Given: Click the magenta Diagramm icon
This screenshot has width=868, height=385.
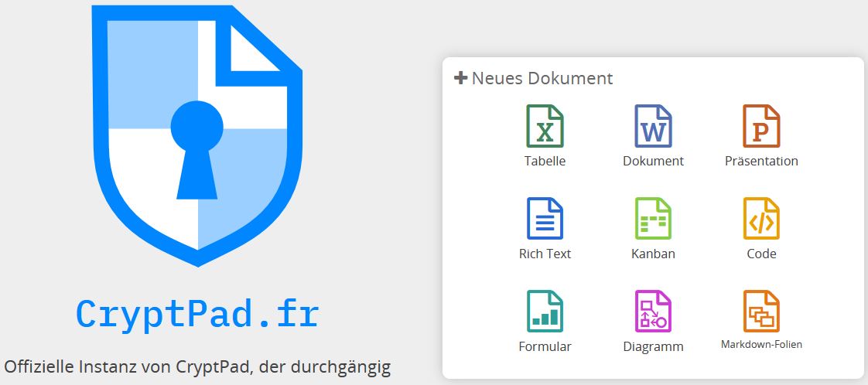Looking at the screenshot, I should pyautogui.click(x=653, y=311).
